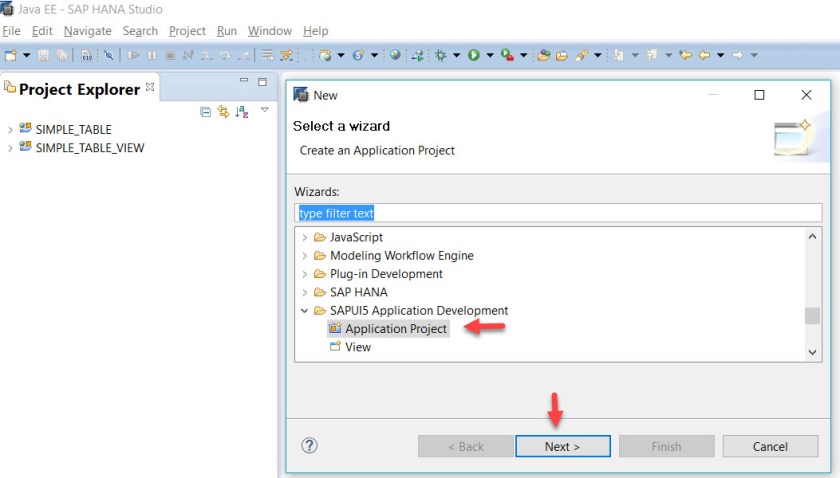Expand the JavaScript wizard folder

pyautogui.click(x=304, y=237)
